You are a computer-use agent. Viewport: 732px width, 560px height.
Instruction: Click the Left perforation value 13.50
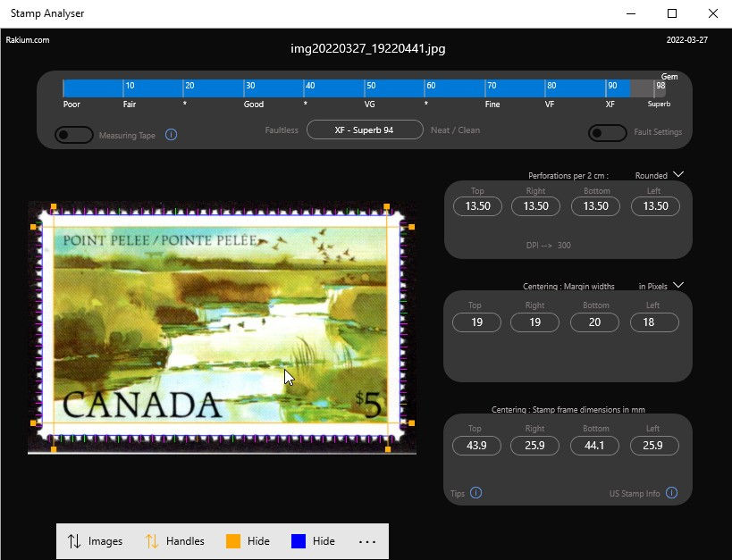pyautogui.click(x=655, y=206)
